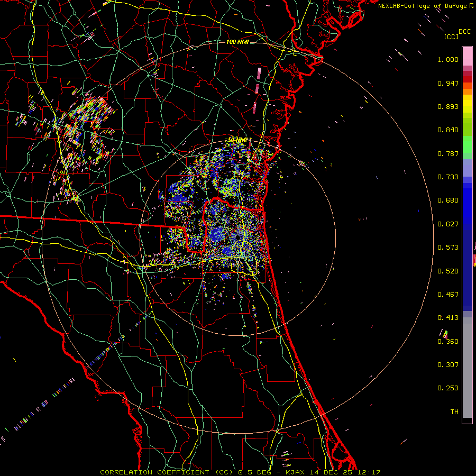Click the 0.360 scale value
476x476 pixels.
coord(448,342)
